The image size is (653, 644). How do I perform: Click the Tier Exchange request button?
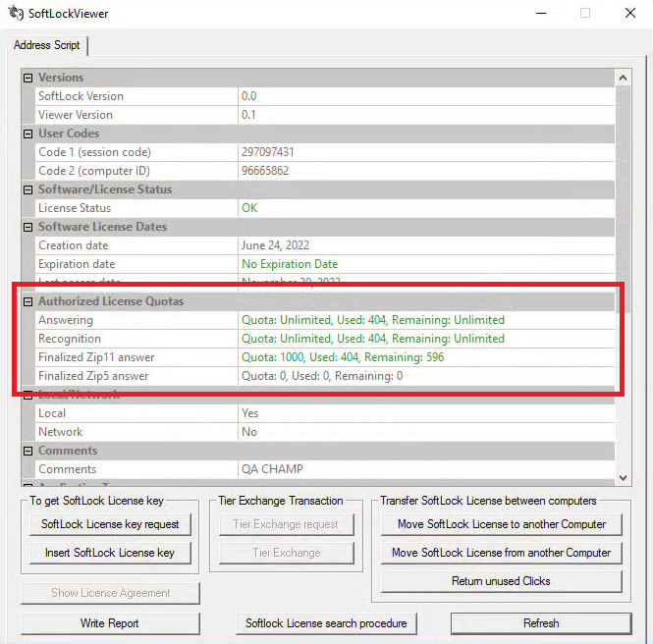(286, 524)
